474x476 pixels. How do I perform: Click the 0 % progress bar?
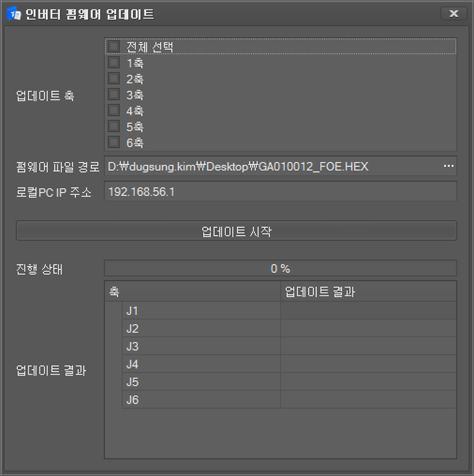coord(280,269)
